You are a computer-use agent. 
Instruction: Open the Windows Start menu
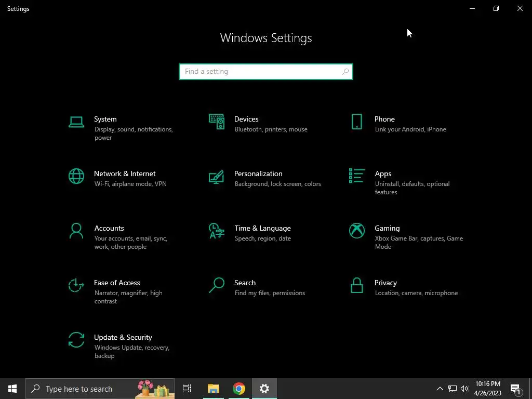tap(12, 389)
